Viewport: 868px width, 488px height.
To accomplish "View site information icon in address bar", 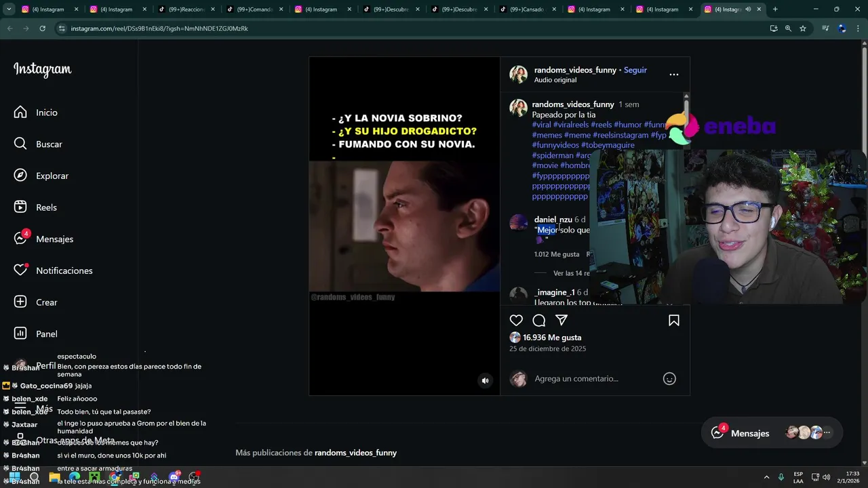I will tap(62, 28).
